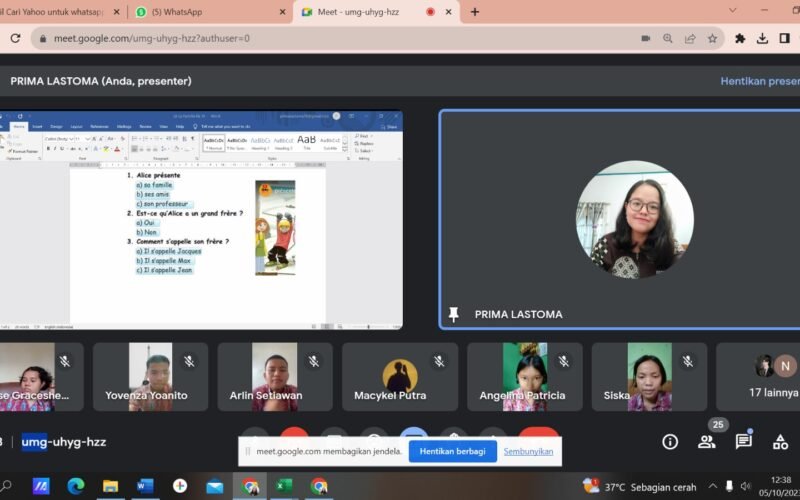
Task: Click Yovenza Yoanito's muted microphone indicator
Action: (x=189, y=361)
